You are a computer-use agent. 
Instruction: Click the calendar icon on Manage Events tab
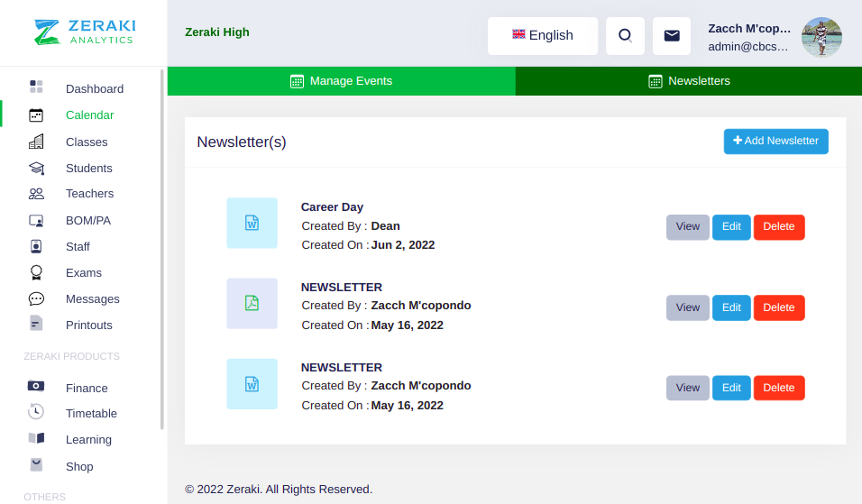(x=297, y=81)
